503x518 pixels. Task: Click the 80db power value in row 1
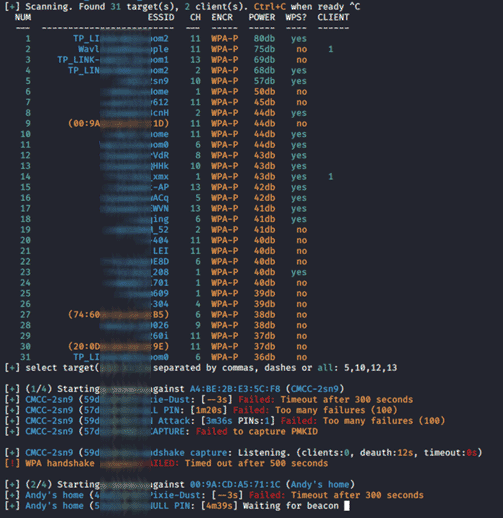click(x=264, y=39)
